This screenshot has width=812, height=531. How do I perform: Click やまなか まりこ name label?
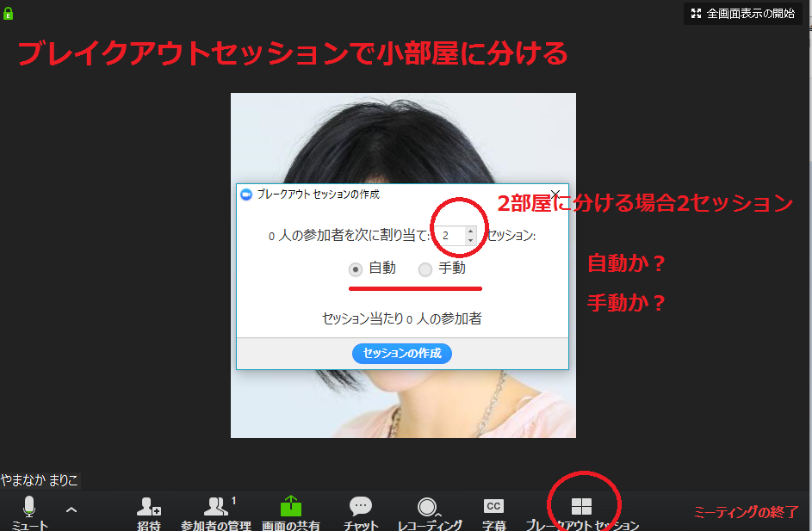40,480
